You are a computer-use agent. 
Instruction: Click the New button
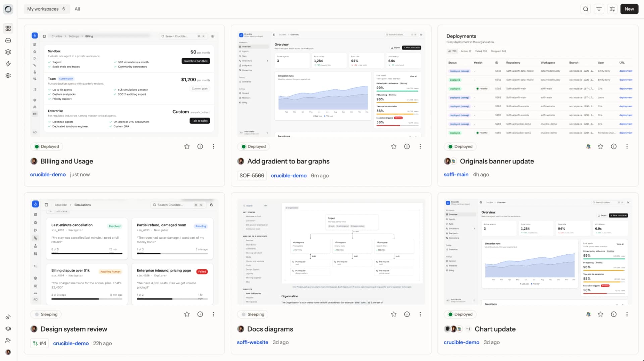point(629,9)
